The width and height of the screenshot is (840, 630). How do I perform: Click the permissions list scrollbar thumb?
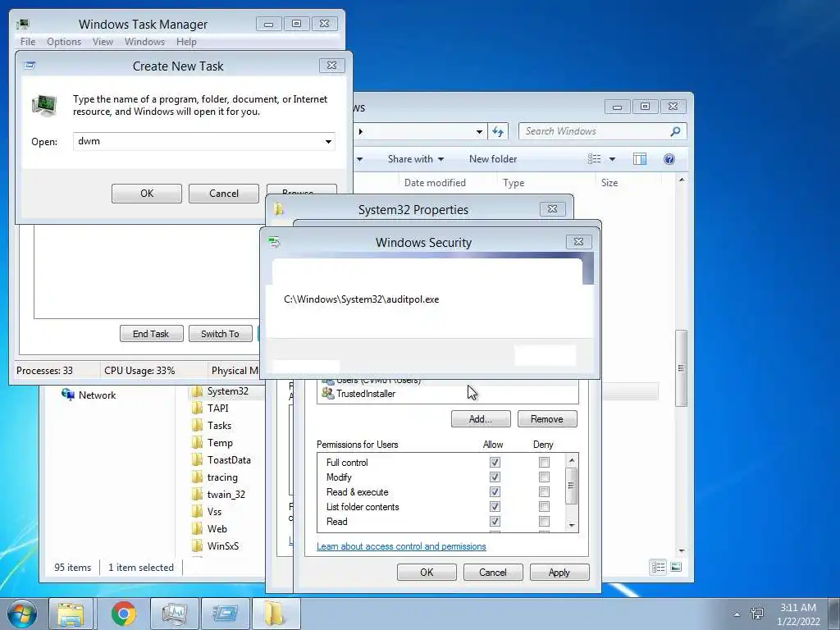tap(571, 486)
